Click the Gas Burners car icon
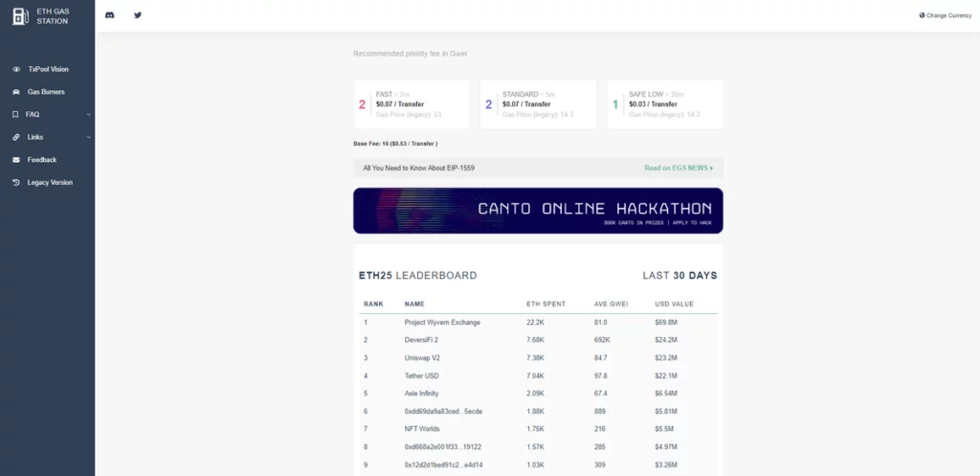Screen dimensions: 980x476 click(16, 92)
